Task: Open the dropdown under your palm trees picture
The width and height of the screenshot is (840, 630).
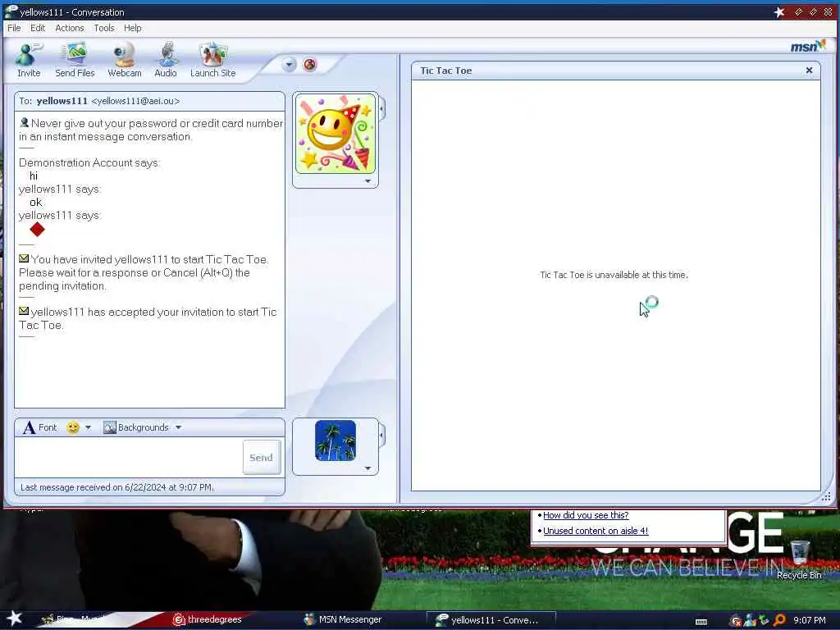Action: [367, 468]
